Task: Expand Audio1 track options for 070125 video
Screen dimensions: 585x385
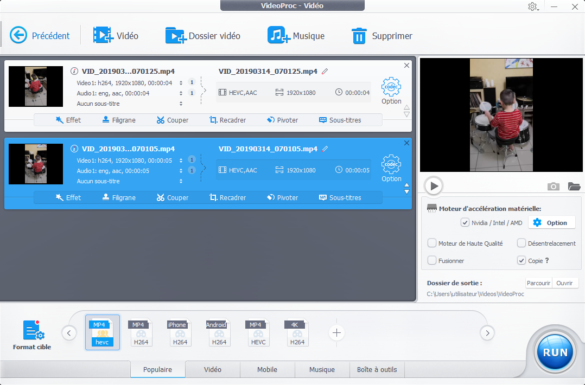Action: [181, 93]
